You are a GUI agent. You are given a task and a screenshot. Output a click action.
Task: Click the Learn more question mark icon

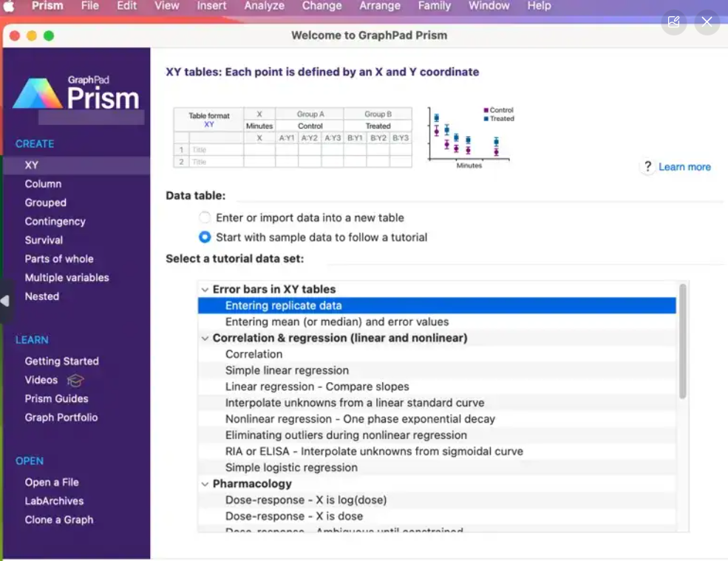647,166
